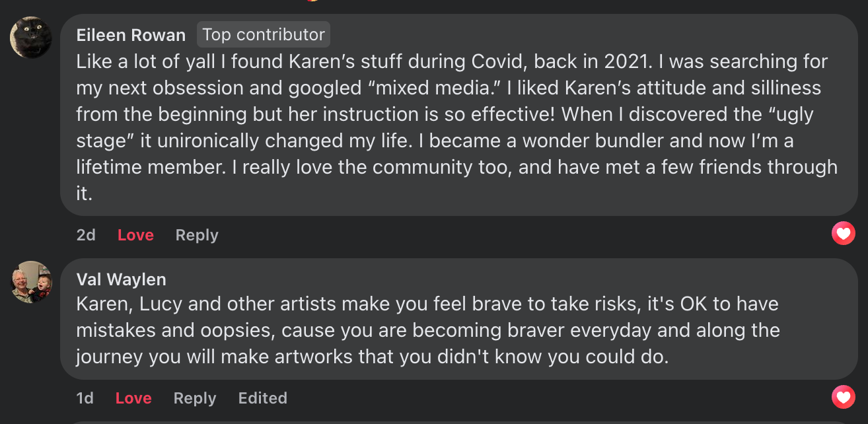View heart reactions on Val's comment
This screenshot has height=424, width=868.
[x=843, y=396]
